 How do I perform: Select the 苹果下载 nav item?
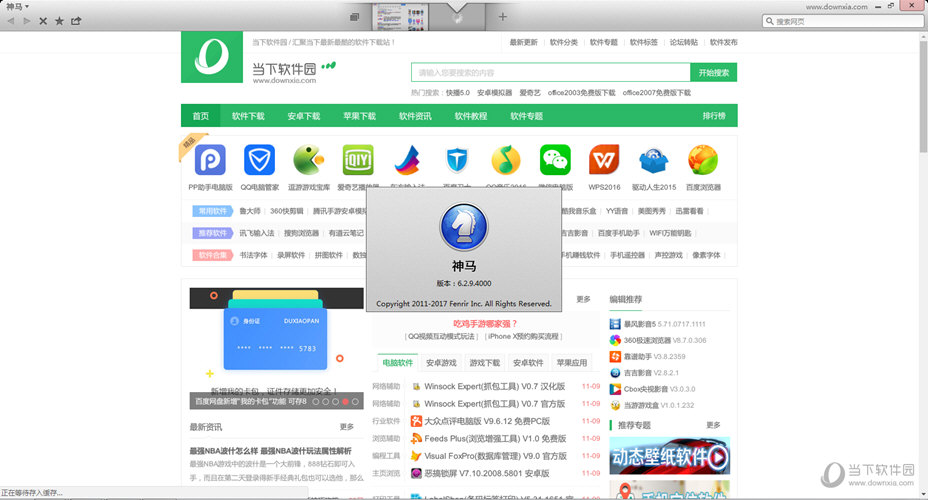click(x=359, y=116)
